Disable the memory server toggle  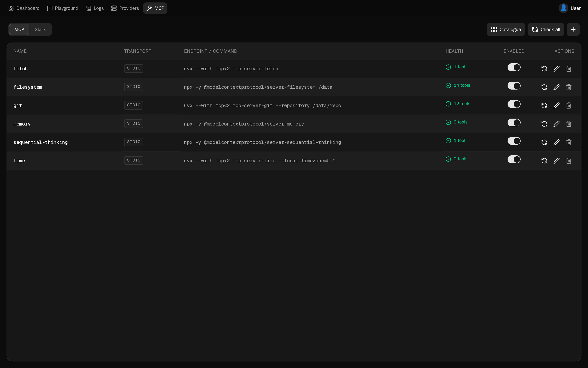pos(514,122)
